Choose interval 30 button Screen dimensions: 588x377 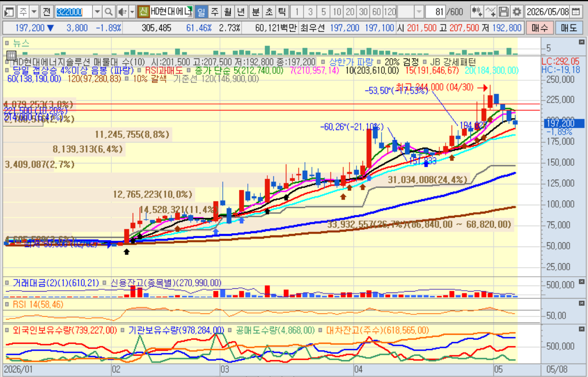pyautogui.click(x=363, y=11)
